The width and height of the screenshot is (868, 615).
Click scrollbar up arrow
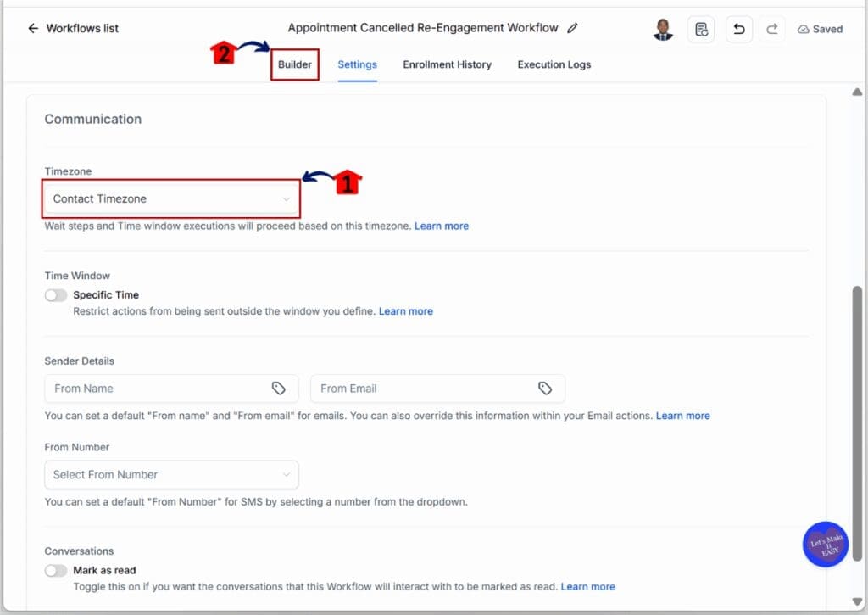[x=857, y=92]
